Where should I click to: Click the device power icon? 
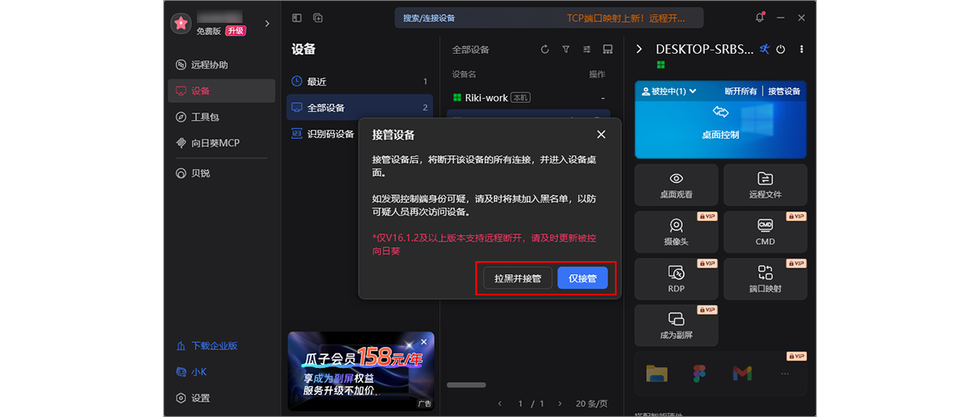(781, 50)
